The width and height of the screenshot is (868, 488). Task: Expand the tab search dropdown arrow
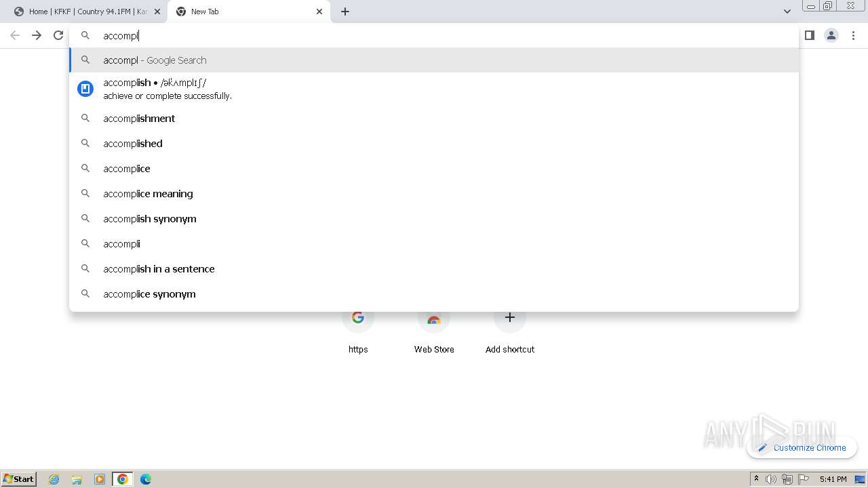click(787, 12)
